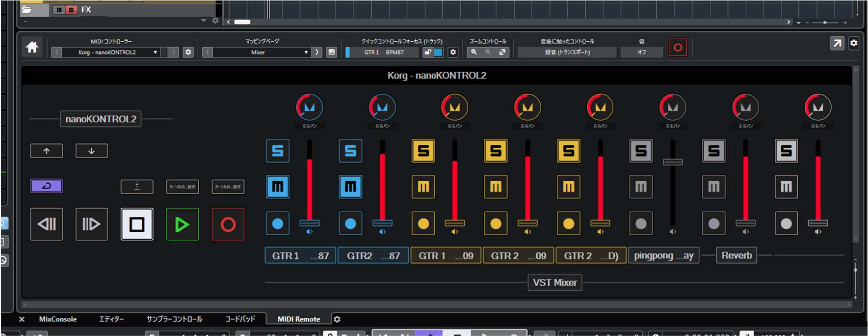Viewport: 868px width, 336px height.
Task: Click the red record indicator in toolbar
Action: click(678, 47)
